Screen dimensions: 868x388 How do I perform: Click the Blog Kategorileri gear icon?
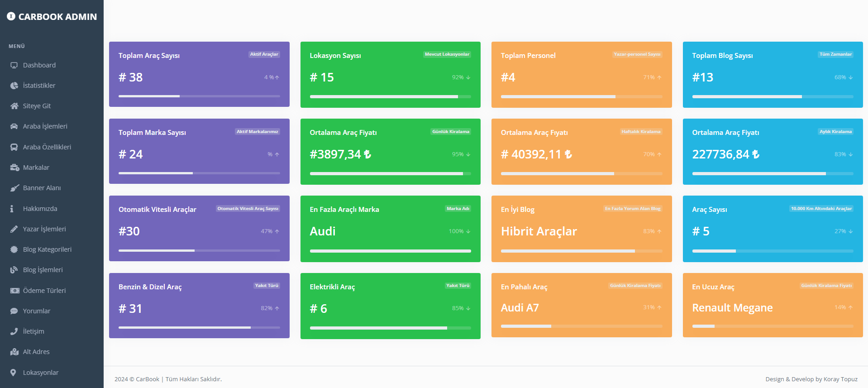14,249
